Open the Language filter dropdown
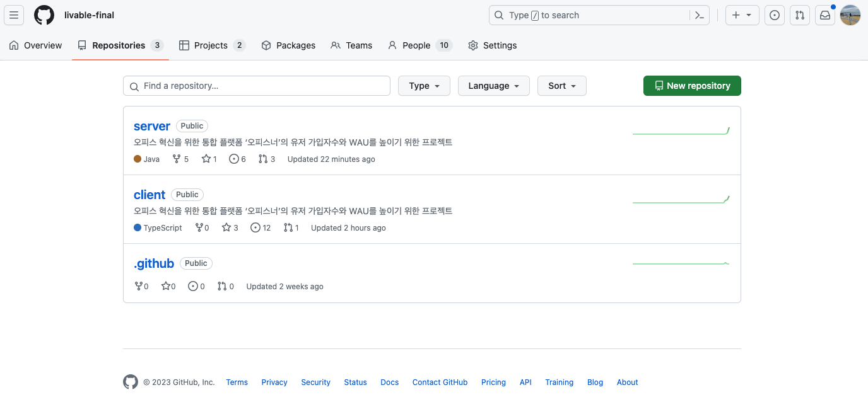Screen dimensions: 868x402 (x=494, y=86)
